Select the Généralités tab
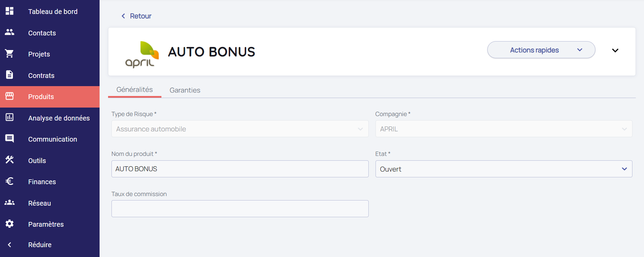 [135, 90]
